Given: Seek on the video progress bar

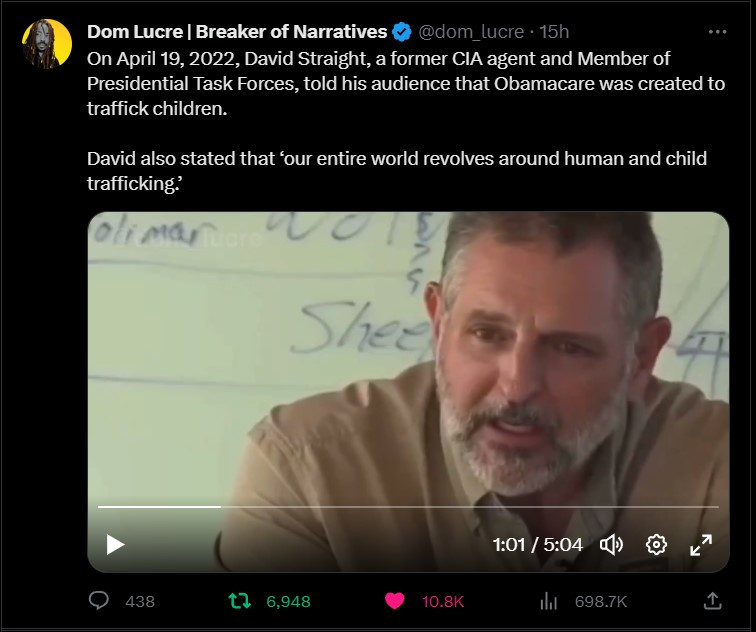Looking at the screenshot, I should pyautogui.click(x=400, y=507).
